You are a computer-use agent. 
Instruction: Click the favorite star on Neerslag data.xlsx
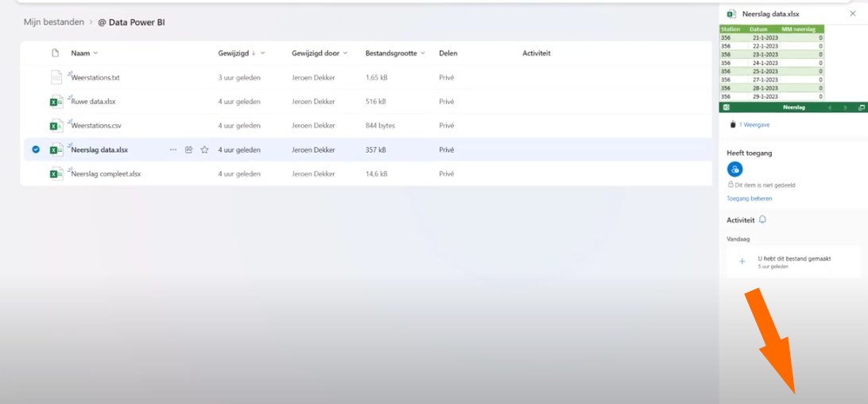click(204, 150)
